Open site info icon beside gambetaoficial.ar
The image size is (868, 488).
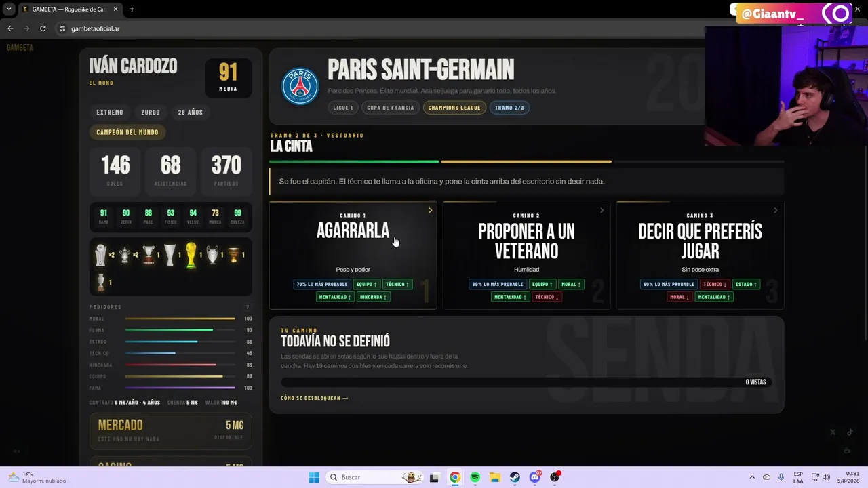[62, 28]
